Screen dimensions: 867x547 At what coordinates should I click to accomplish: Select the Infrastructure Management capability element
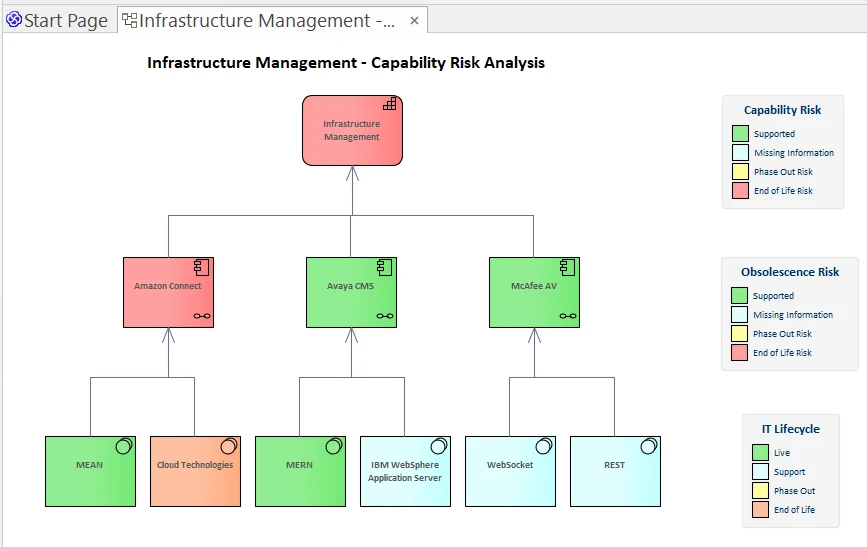pos(352,131)
